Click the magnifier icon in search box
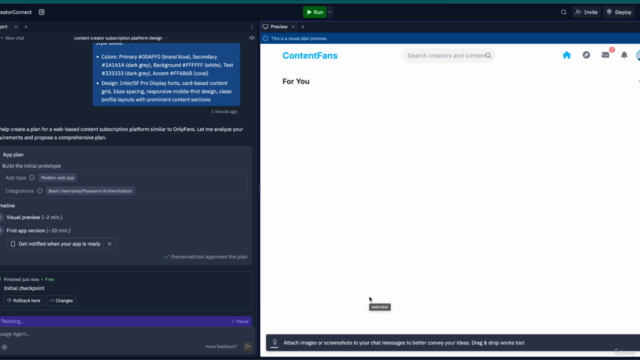The height and width of the screenshot is (360, 640). pos(488,56)
